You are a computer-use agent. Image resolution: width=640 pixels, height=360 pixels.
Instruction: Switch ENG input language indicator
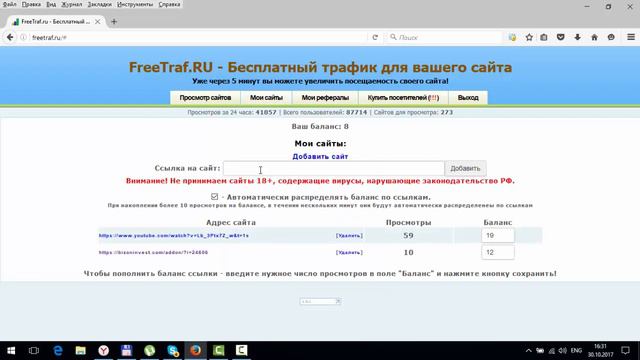[x=576, y=351]
